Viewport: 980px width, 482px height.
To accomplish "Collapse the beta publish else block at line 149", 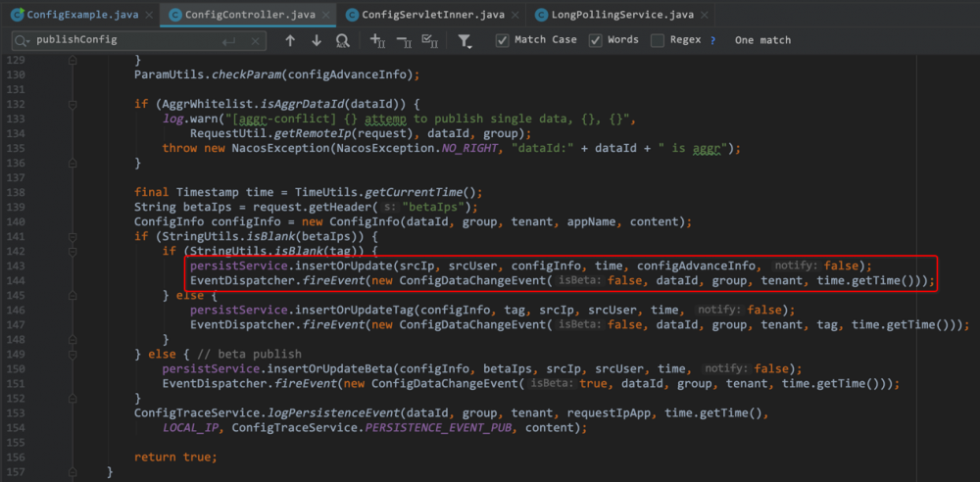I will coord(73,354).
